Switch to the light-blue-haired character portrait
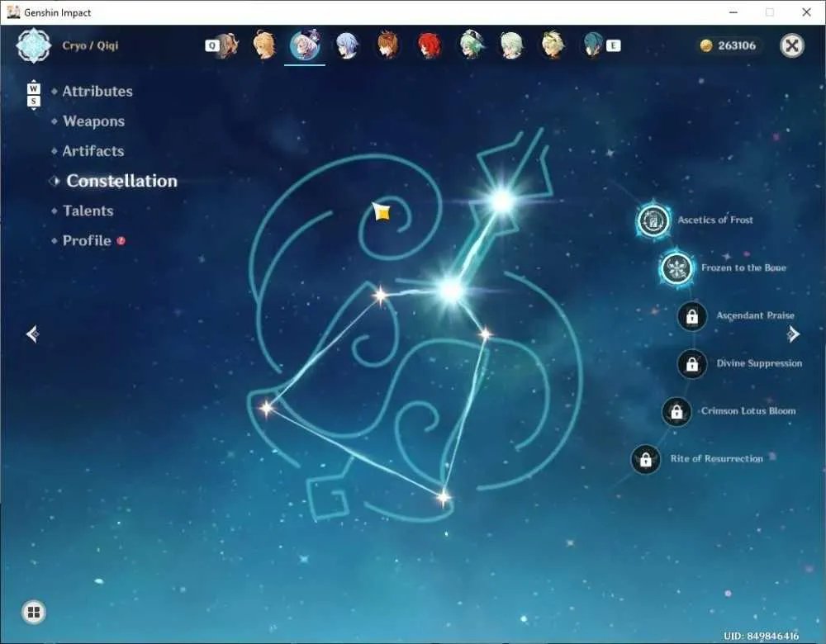Image resolution: width=826 pixels, height=644 pixels. (347, 45)
